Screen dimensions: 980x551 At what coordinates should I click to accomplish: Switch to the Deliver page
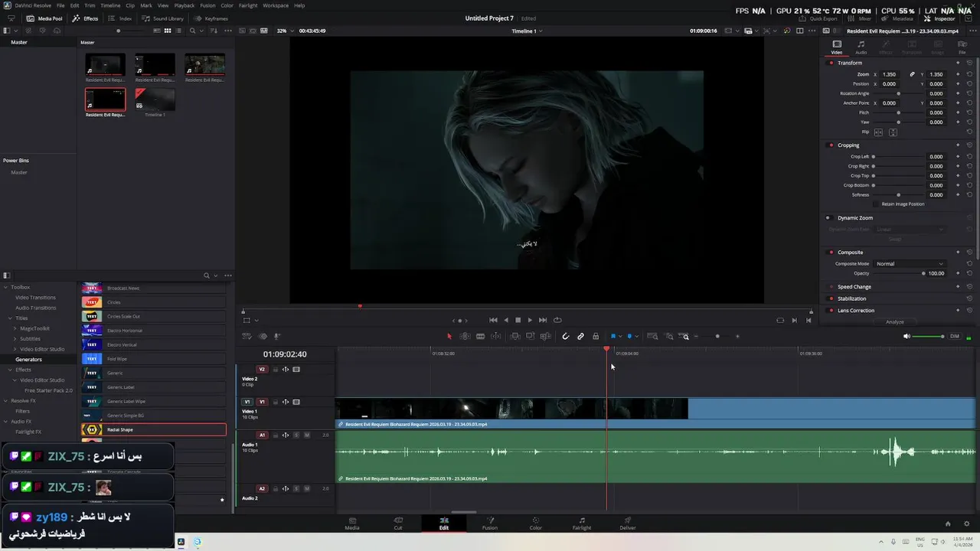(628, 523)
